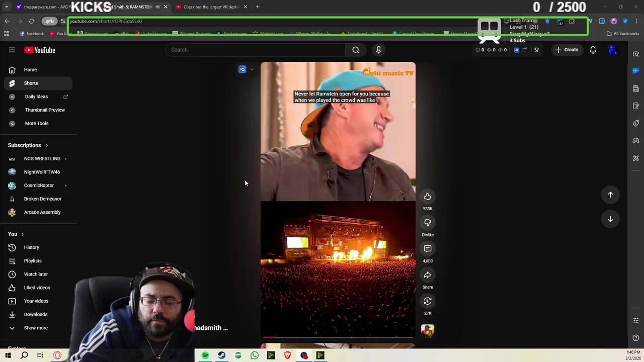Open Playlists in the sidebar
The width and height of the screenshot is (644, 362).
click(38, 261)
